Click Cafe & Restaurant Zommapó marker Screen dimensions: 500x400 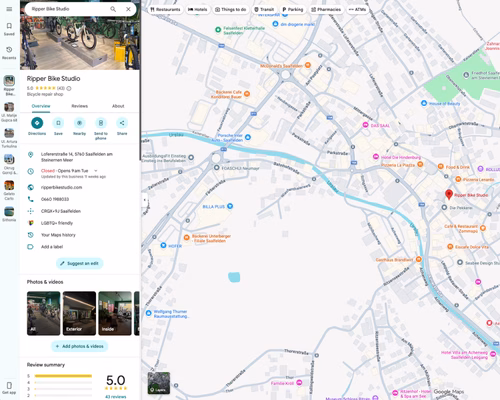click(483, 228)
